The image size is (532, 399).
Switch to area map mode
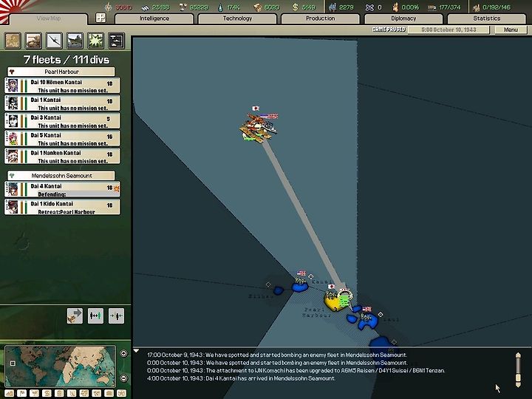point(97,394)
